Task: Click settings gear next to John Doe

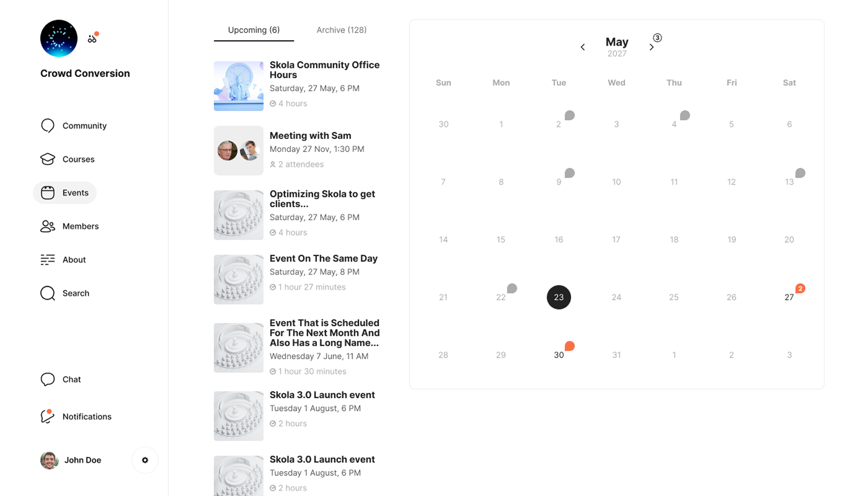Action: click(x=145, y=460)
